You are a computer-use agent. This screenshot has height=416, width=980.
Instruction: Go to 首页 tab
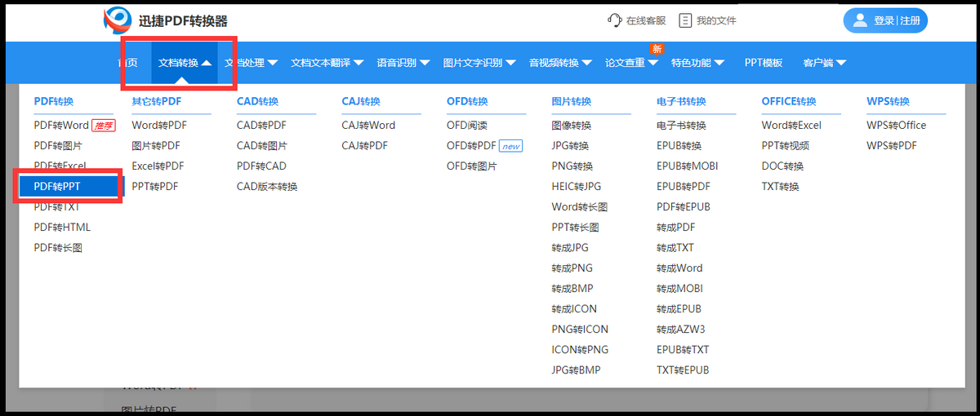127,63
